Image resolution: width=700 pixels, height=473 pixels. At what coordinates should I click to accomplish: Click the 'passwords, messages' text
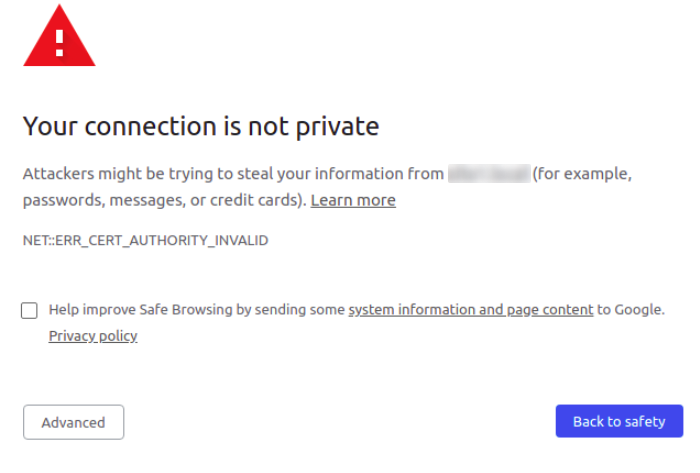(x=104, y=200)
